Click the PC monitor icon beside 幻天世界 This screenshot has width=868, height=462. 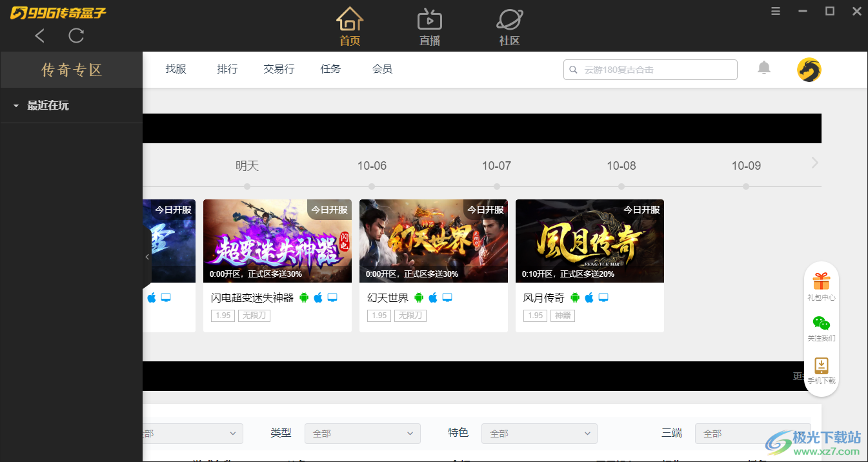click(447, 297)
